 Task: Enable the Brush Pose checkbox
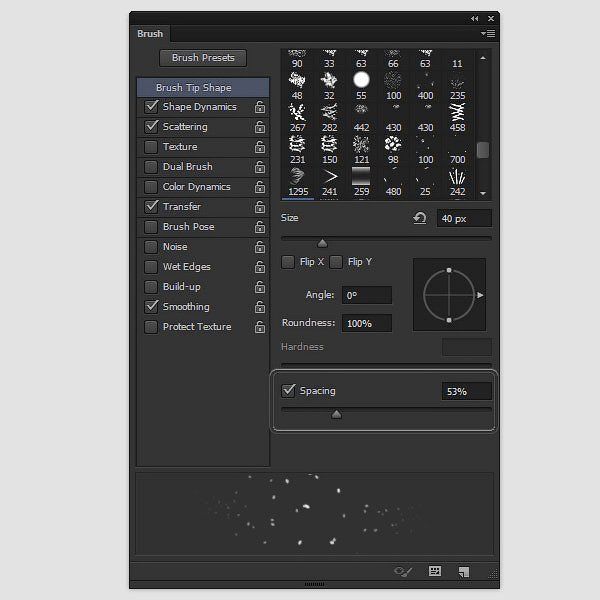[151, 227]
